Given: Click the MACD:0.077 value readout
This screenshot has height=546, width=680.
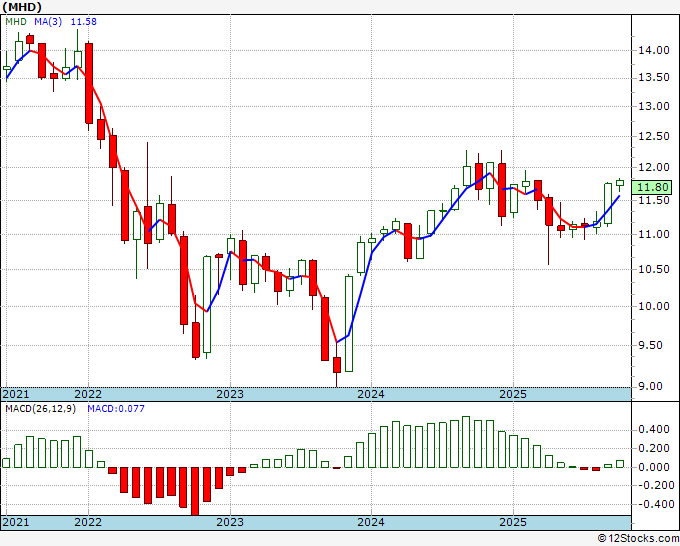Looking at the screenshot, I should coord(116,409).
